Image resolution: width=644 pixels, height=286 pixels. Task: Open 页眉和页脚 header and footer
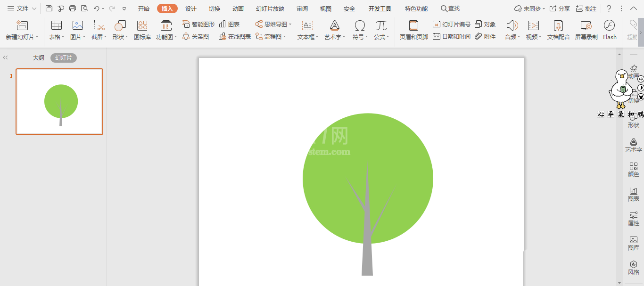click(414, 30)
